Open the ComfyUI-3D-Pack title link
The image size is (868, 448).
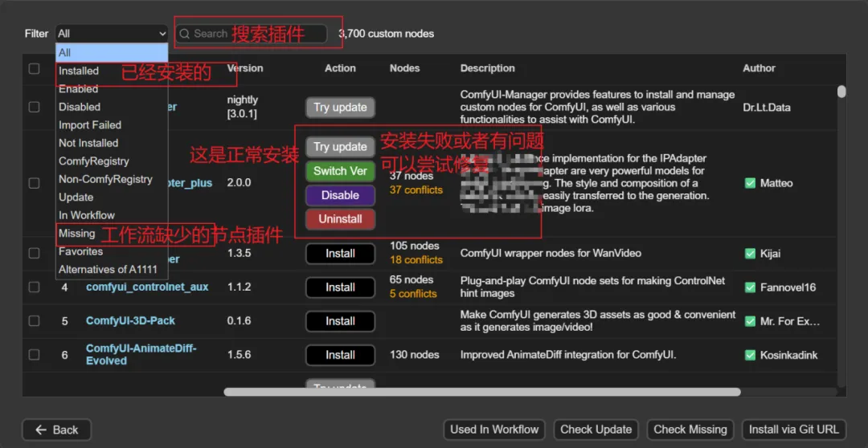tap(131, 321)
